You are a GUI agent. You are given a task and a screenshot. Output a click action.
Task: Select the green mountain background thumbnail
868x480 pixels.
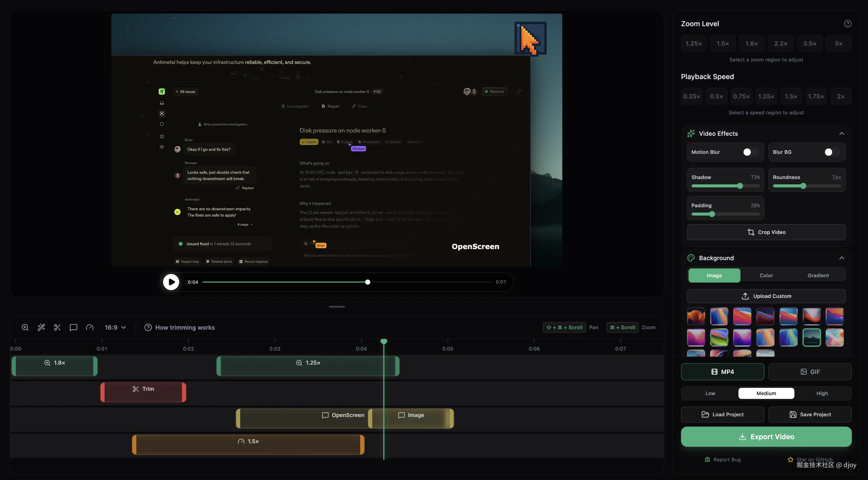point(812,337)
